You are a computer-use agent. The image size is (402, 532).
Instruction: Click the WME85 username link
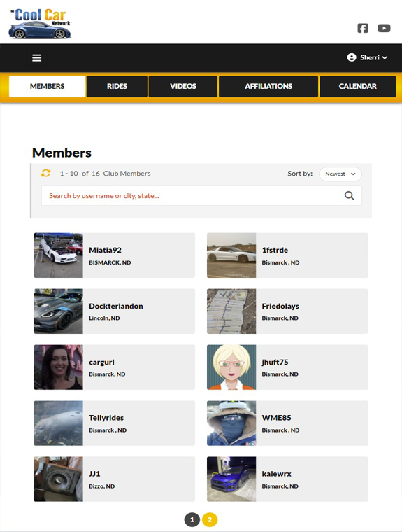pyautogui.click(x=276, y=418)
